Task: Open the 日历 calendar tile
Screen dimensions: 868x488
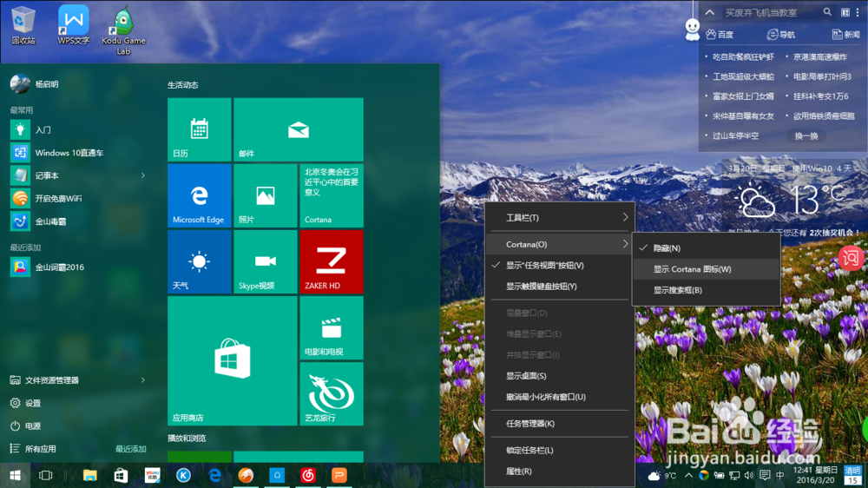Action: click(x=200, y=129)
